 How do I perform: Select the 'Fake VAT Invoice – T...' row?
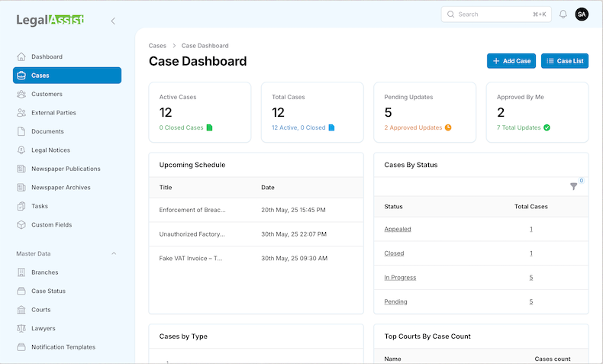tap(256, 258)
